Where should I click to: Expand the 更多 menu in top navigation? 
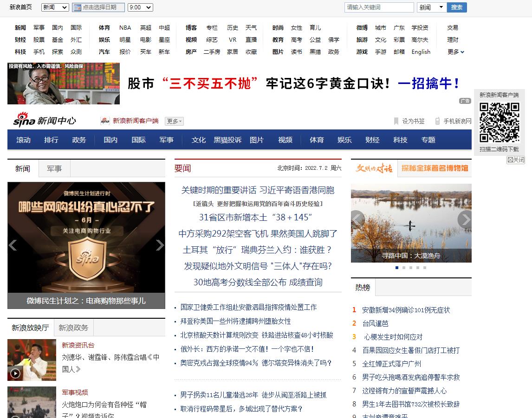tap(456, 52)
